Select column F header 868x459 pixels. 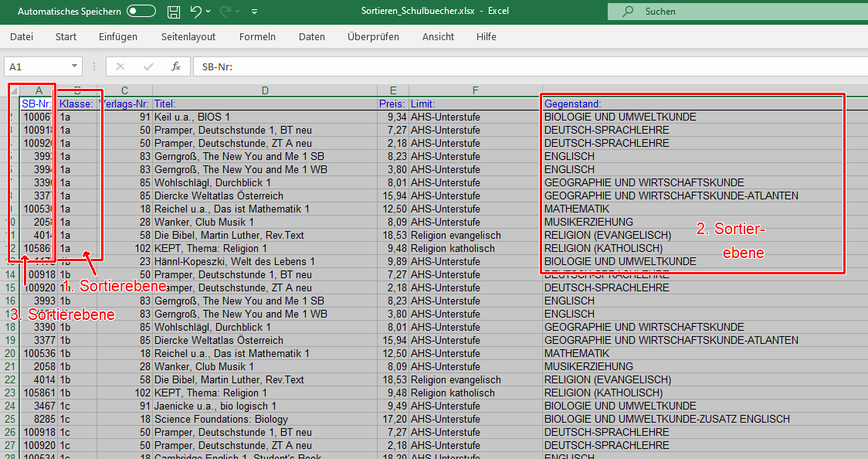(475, 91)
